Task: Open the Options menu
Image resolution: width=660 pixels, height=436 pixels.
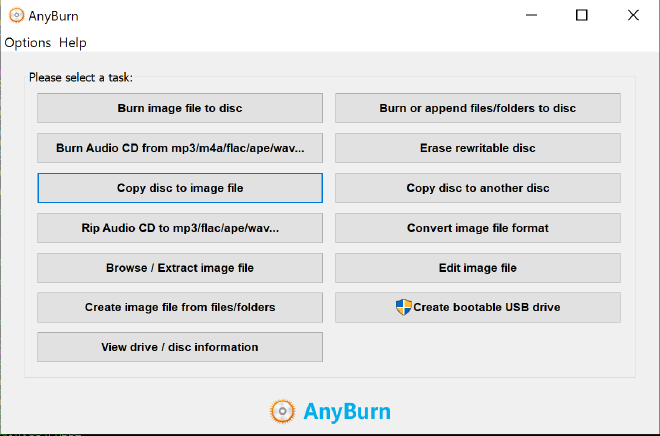Action: click(x=27, y=43)
